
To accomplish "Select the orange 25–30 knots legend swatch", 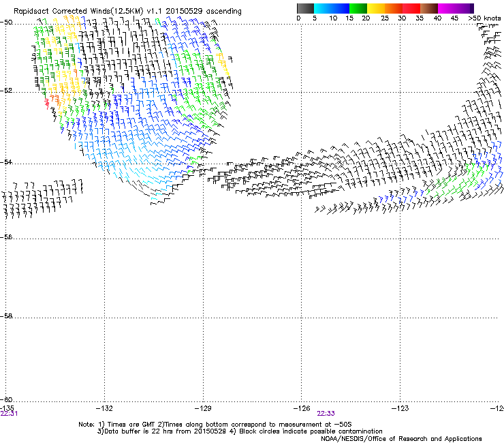I will pyautogui.click(x=394, y=8).
